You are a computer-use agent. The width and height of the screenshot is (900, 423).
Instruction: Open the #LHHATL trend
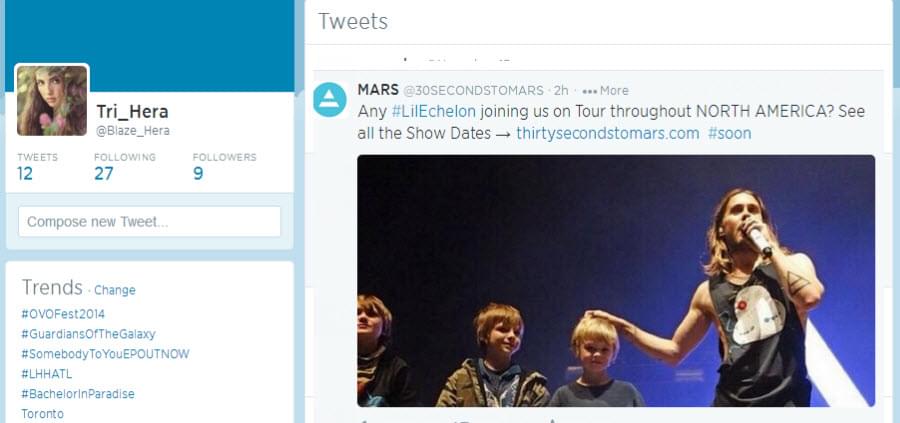(46, 374)
